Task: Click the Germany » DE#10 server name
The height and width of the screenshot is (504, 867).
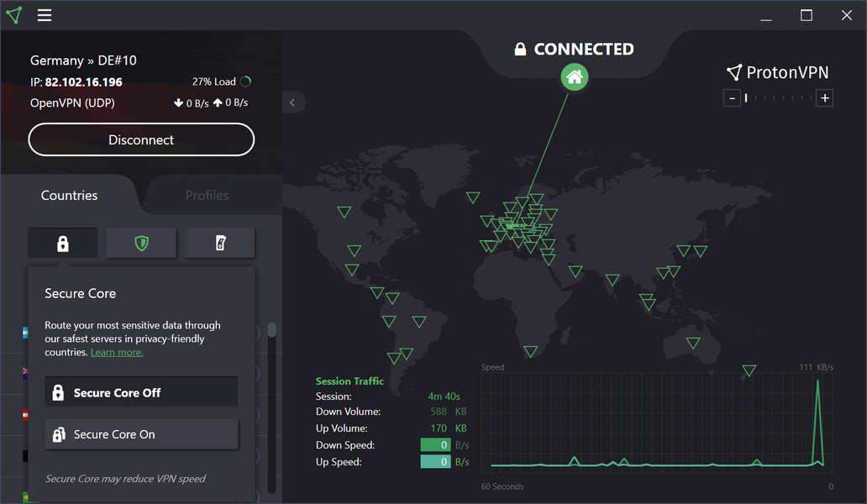Action: 83,60
